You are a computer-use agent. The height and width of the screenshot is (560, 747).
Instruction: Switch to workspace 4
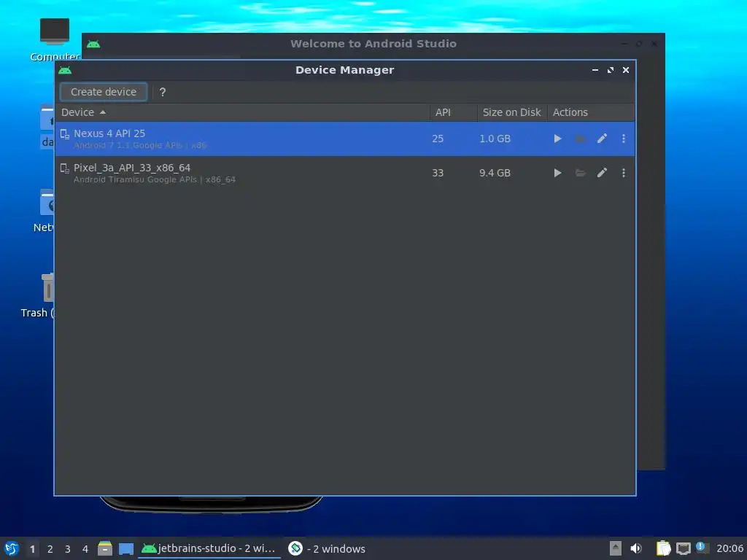(x=85, y=549)
